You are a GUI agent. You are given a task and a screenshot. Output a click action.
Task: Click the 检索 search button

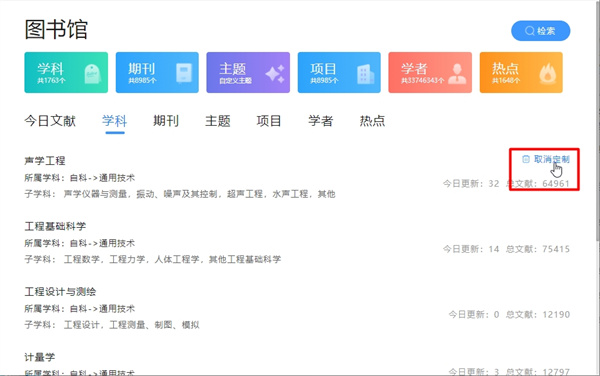(x=540, y=31)
